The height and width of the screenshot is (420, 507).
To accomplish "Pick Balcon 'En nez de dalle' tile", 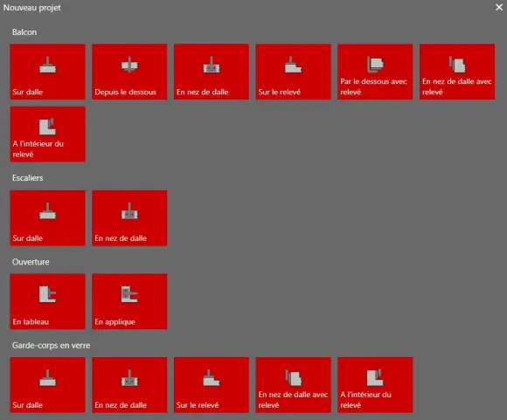I will tap(212, 72).
